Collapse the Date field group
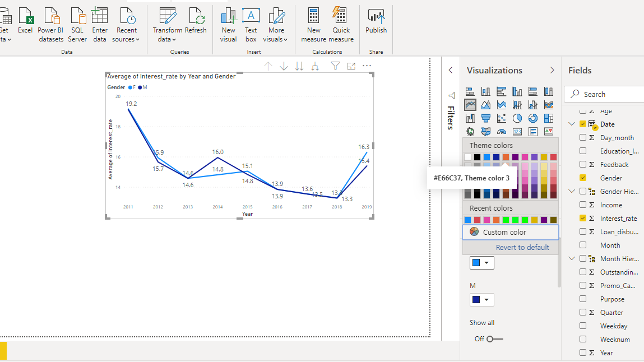 (x=572, y=124)
